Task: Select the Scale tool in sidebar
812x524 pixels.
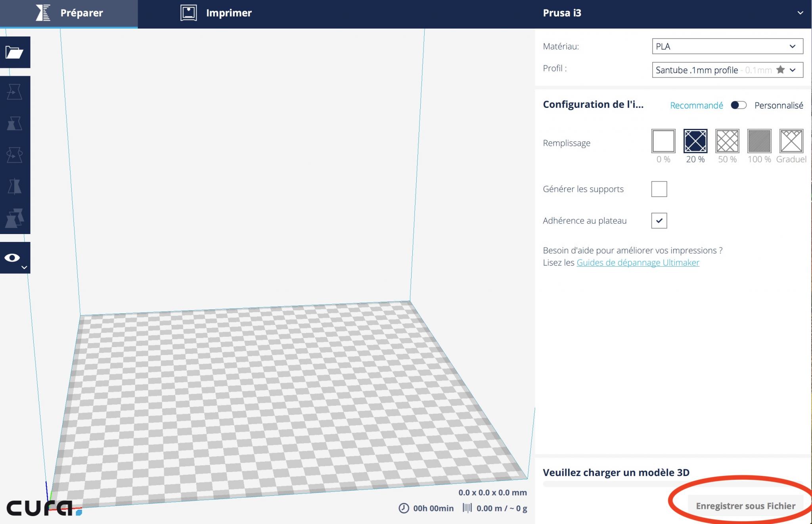Action: tap(15, 123)
